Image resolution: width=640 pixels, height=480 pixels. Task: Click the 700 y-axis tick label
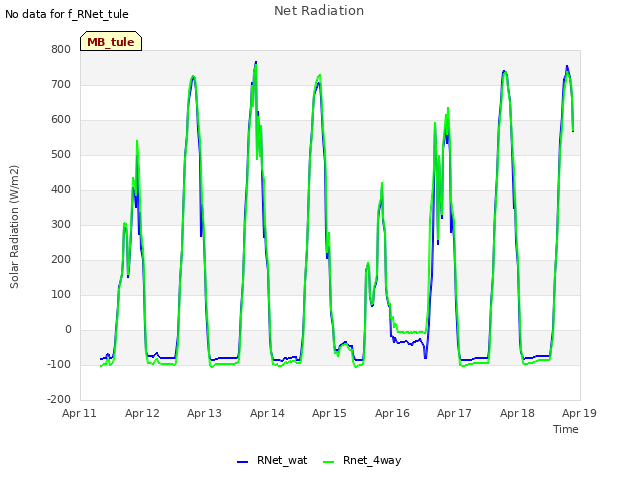[61, 84]
